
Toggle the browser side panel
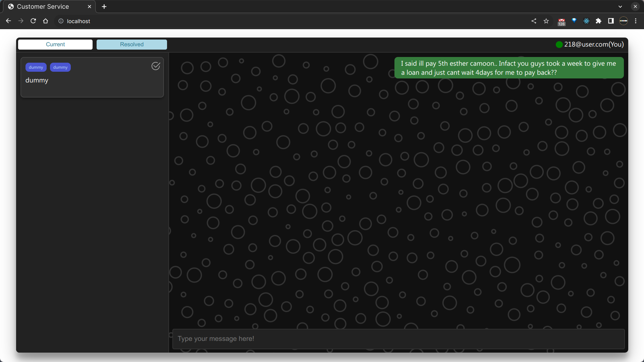pos(611,21)
